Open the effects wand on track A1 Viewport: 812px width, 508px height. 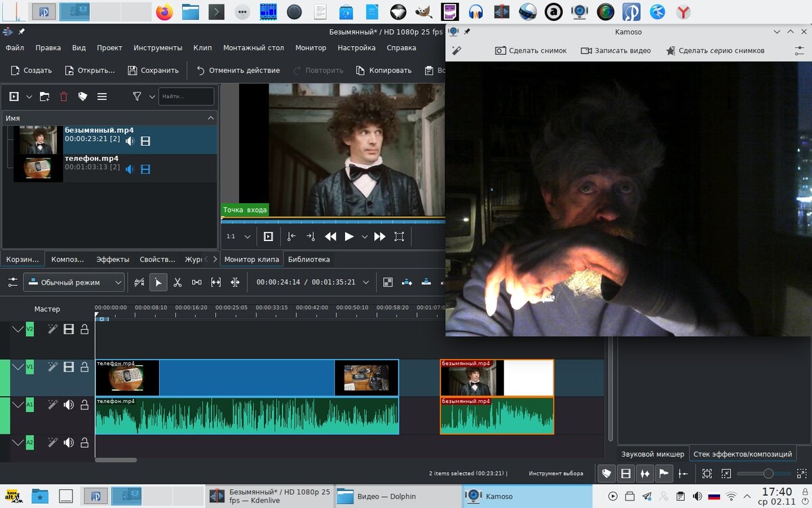click(52, 404)
